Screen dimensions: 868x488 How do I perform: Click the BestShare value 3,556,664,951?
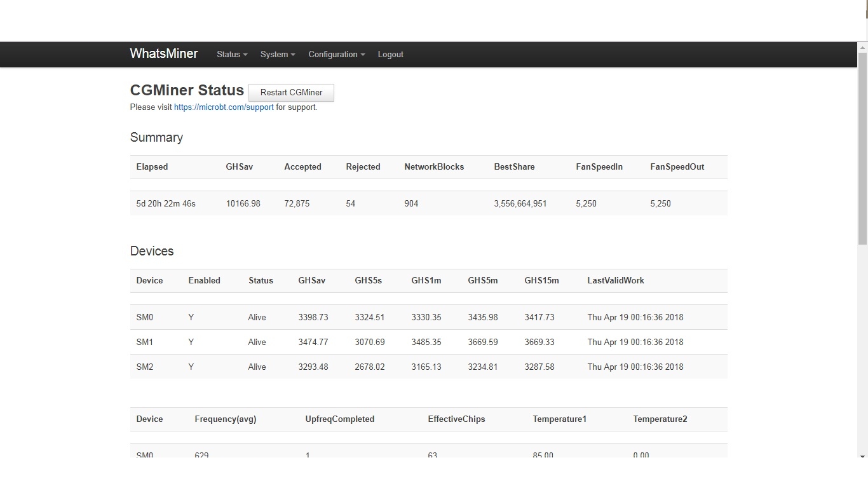pyautogui.click(x=520, y=204)
